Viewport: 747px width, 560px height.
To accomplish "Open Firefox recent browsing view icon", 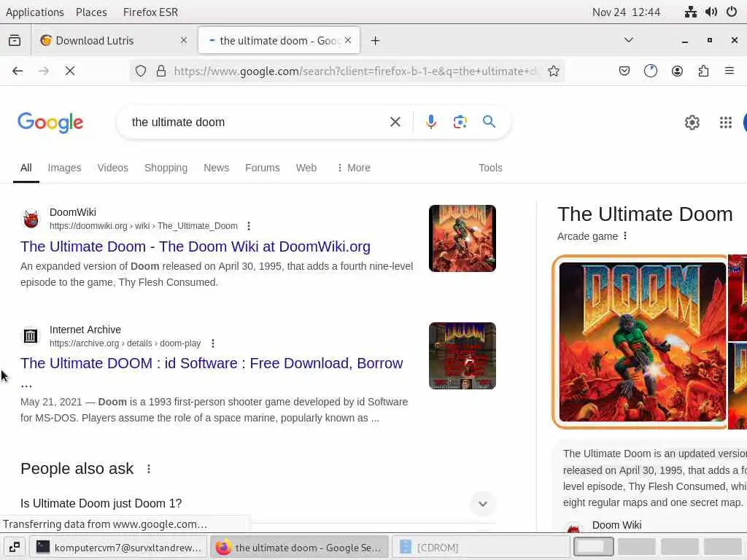I will (x=15, y=41).
